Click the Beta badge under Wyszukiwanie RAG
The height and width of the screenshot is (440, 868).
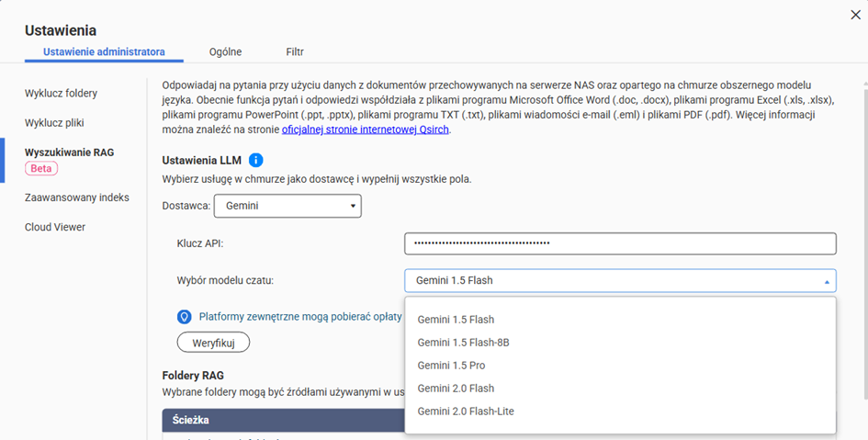click(x=41, y=168)
